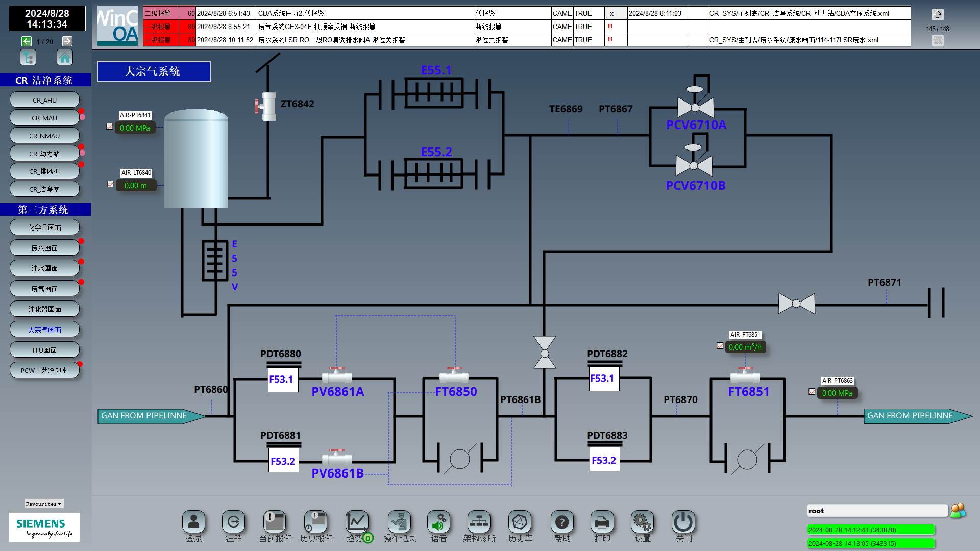Toggle the AIR-LT6840 trend checkbox
This screenshot has height=551, width=980.
pyautogui.click(x=111, y=184)
